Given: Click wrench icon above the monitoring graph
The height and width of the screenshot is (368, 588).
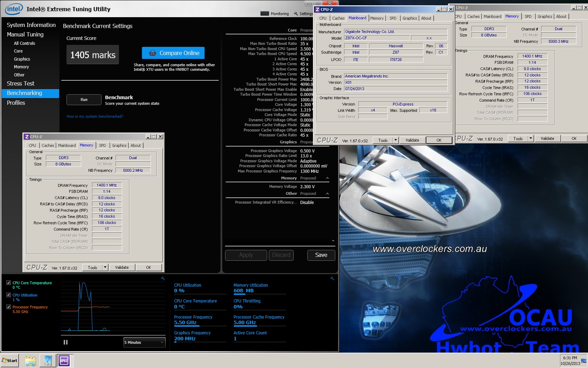Looking at the screenshot, I should 163,278.
